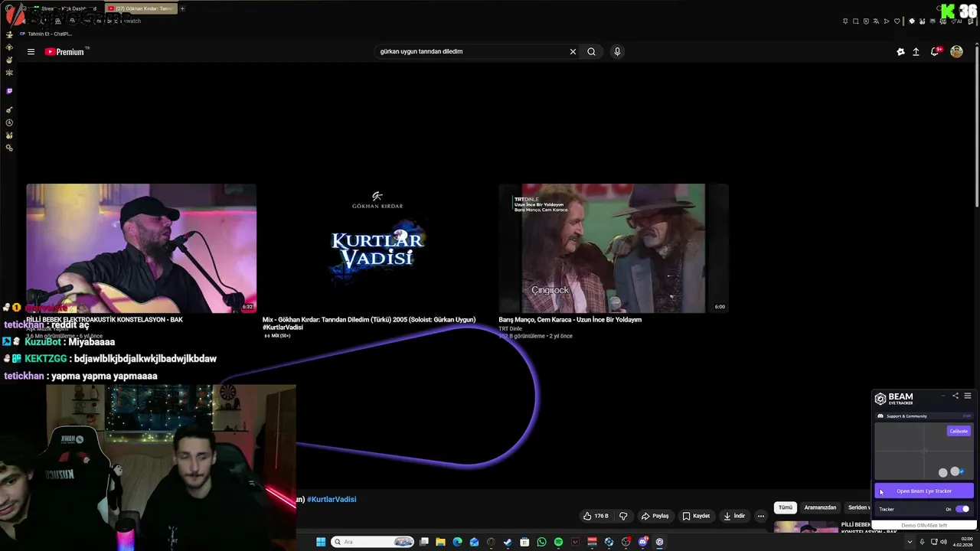Open the 'Tahmin Et - ChatPl...' bookmark
The image size is (980, 551).
pos(45,34)
